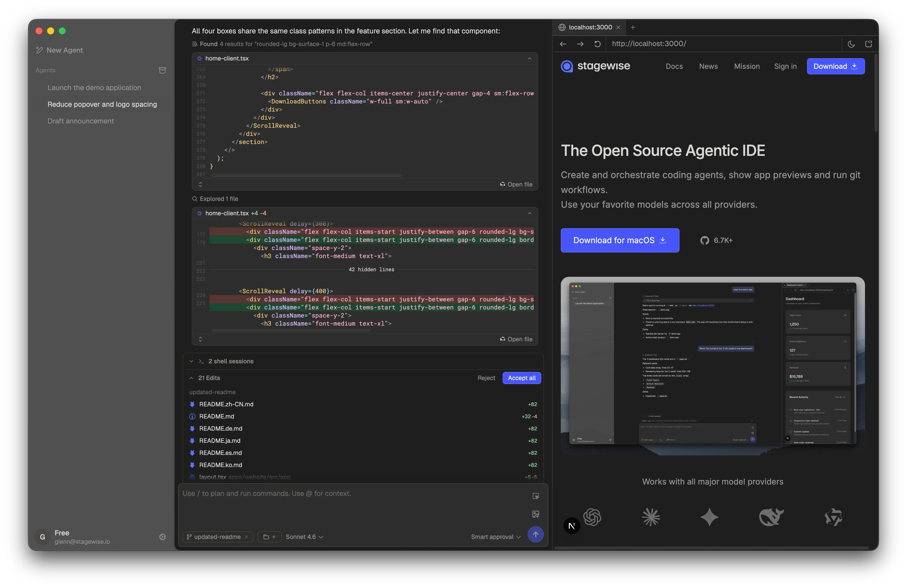
Task: Open the News nav item
Action: pos(708,66)
